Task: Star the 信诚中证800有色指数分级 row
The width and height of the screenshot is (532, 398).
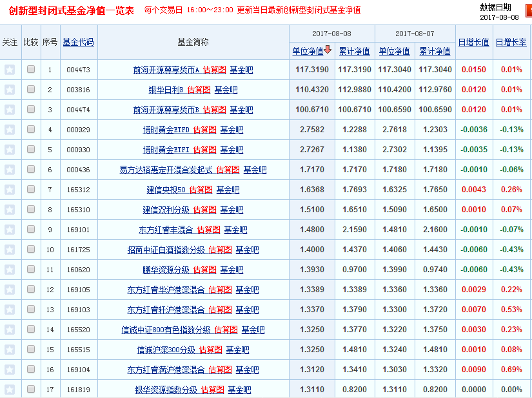Action: (x=10, y=330)
